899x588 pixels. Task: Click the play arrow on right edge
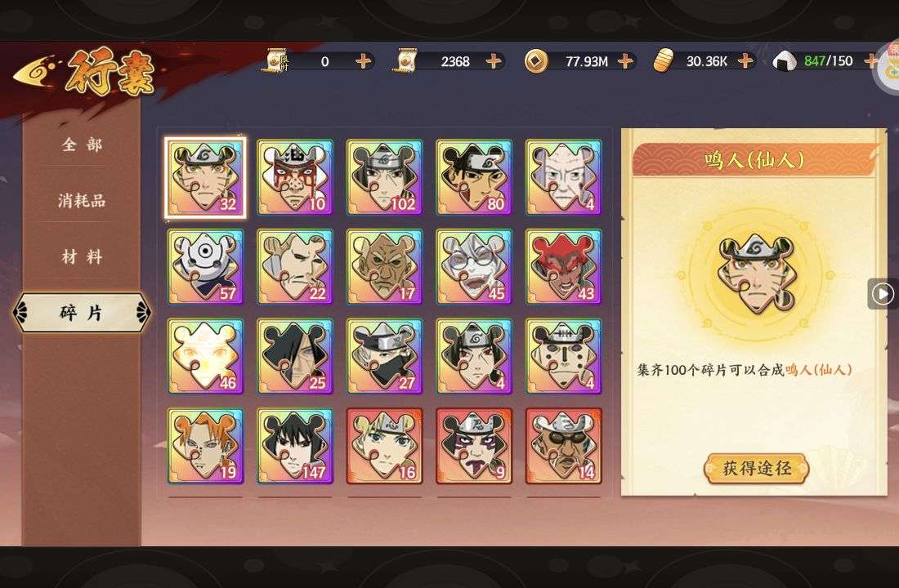coord(883,294)
